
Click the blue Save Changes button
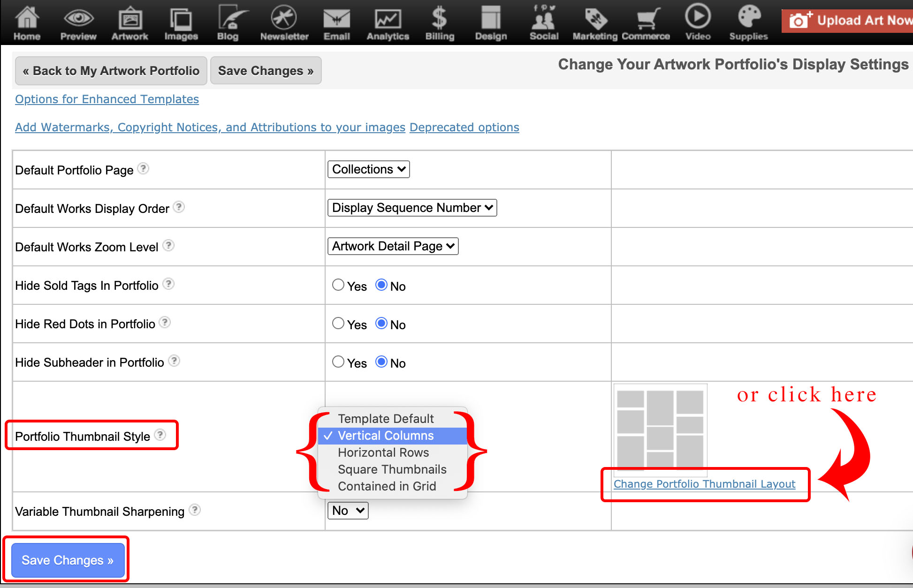click(68, 560)
